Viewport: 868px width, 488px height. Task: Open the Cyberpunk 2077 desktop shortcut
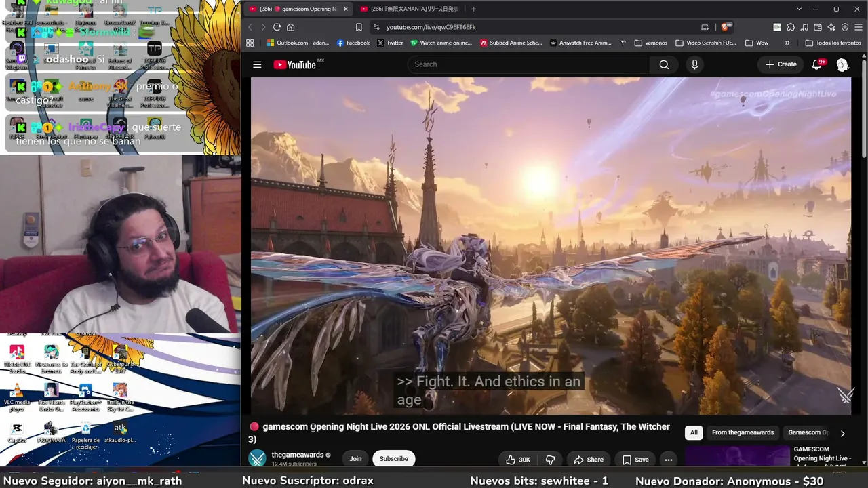pos(120,359)
